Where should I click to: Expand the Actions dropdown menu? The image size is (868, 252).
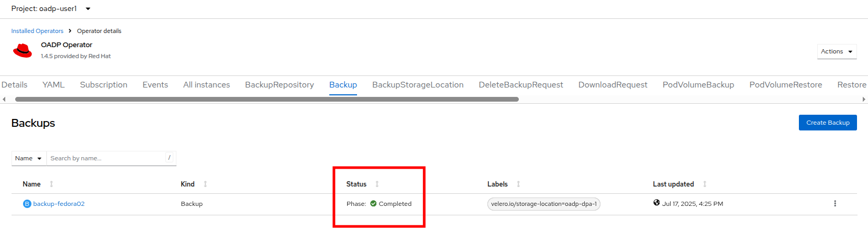[x=836, y=52]
